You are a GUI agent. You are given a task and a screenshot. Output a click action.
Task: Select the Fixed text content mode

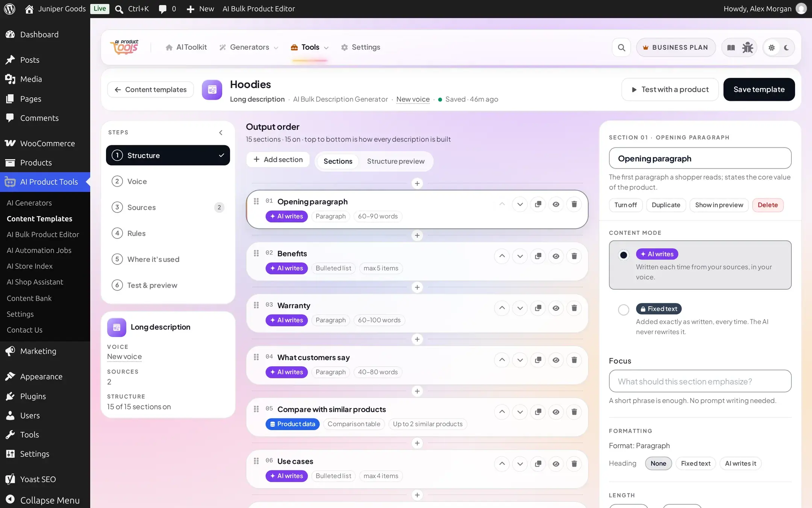click(x=700, y=320)
